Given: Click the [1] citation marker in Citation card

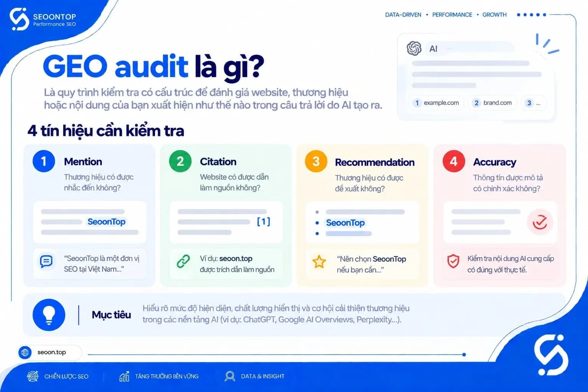Looking at the screenshot, I should [x=263, y=222].
